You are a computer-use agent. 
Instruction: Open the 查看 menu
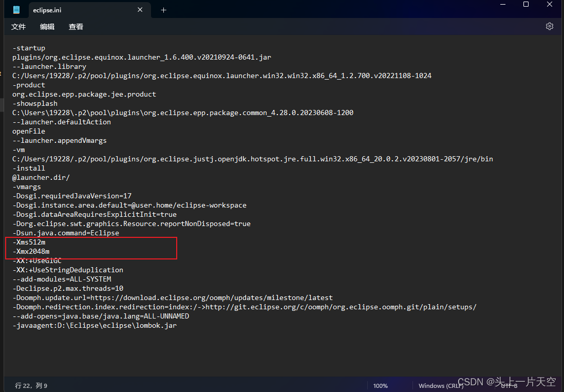click(x=76, y=27)
